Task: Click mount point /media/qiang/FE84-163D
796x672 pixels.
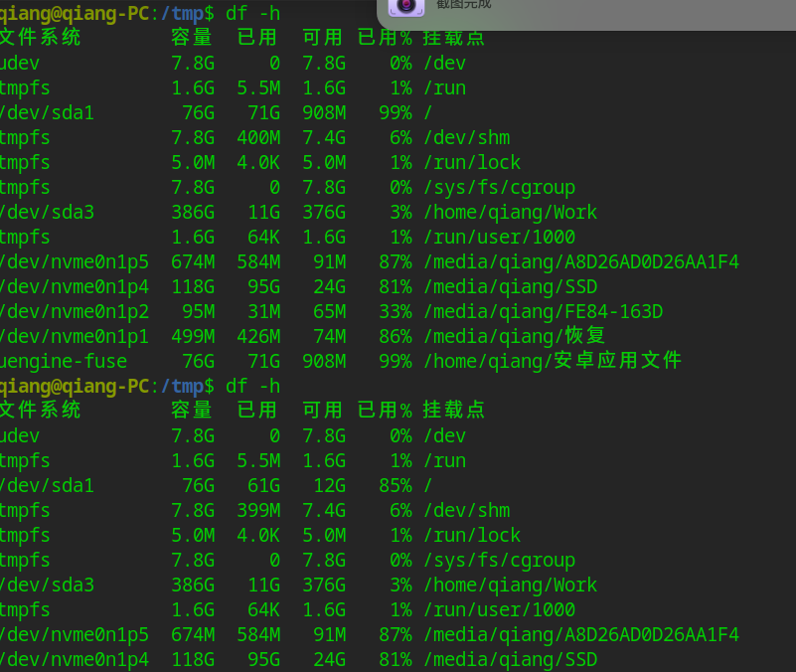Action: coord(544,311)
